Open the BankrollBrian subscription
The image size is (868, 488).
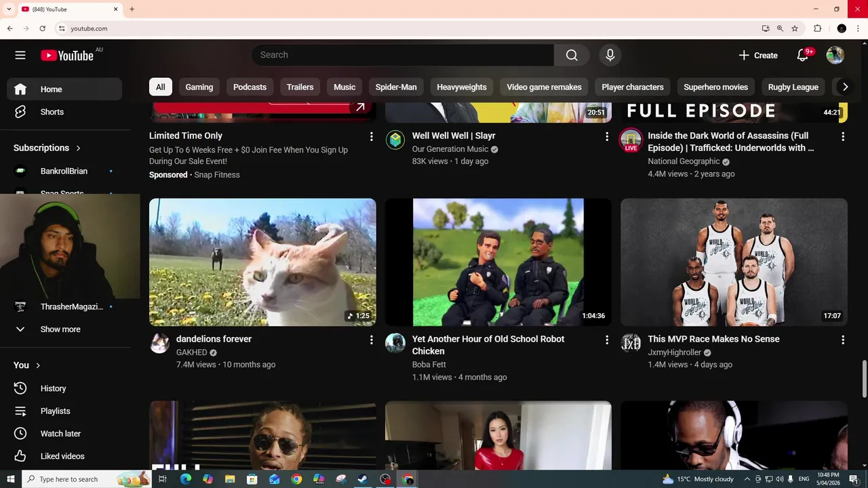64,171
